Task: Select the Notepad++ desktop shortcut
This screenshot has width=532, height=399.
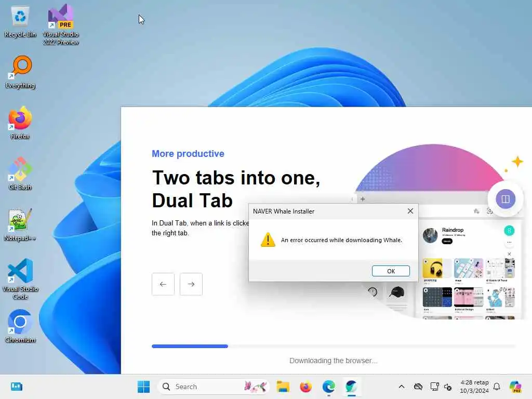Action: tap(20, 224)
